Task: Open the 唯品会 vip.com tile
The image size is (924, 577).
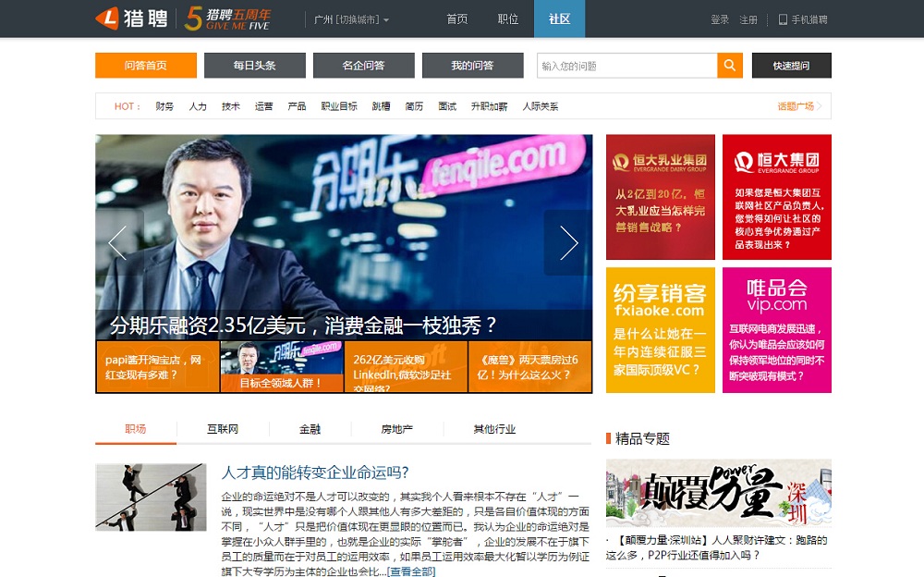Action: click(x=777, y=330)
